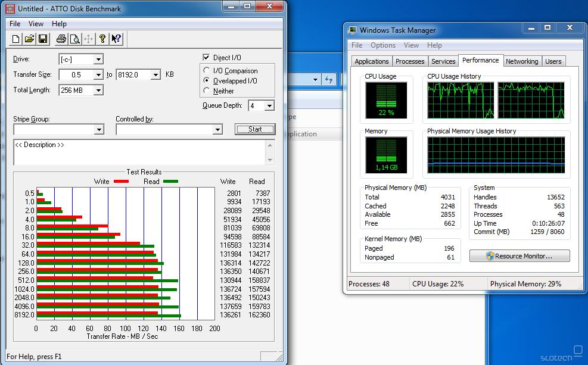This screenshot has height=365, width=588.
Task: Open the File menu in ATTO Disk Benchmark
Action: 15,24
